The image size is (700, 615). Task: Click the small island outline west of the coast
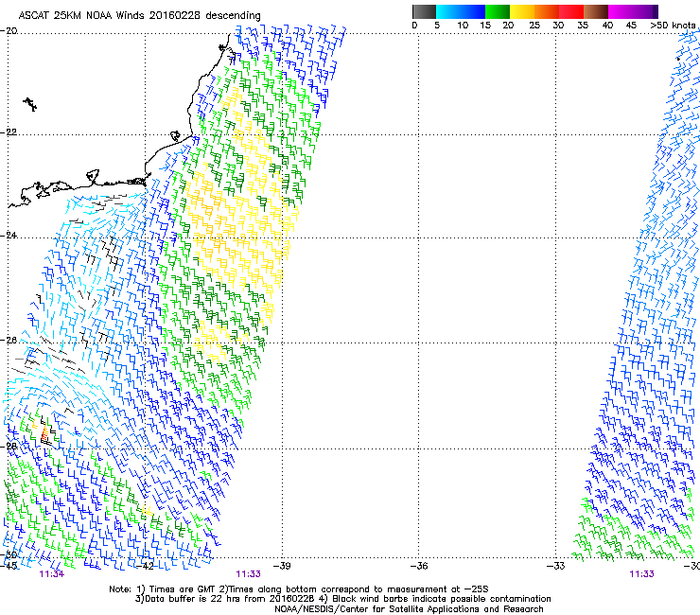click(x=30, y=104)
